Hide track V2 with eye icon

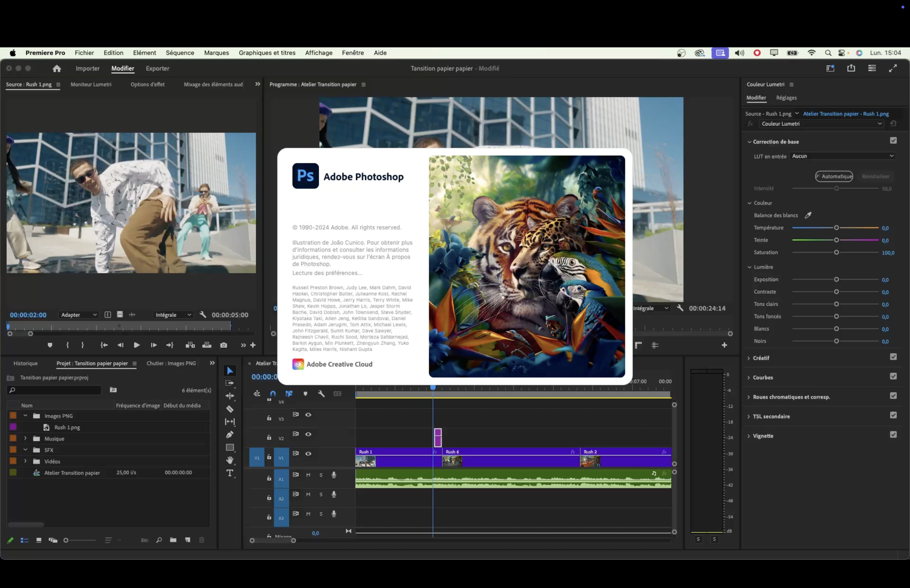[308, 434]
